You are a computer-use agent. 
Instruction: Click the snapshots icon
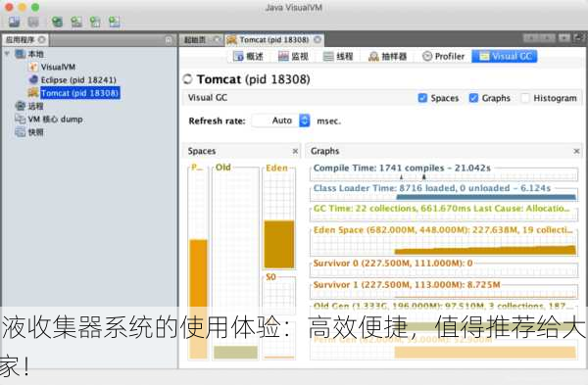[21, 132]
